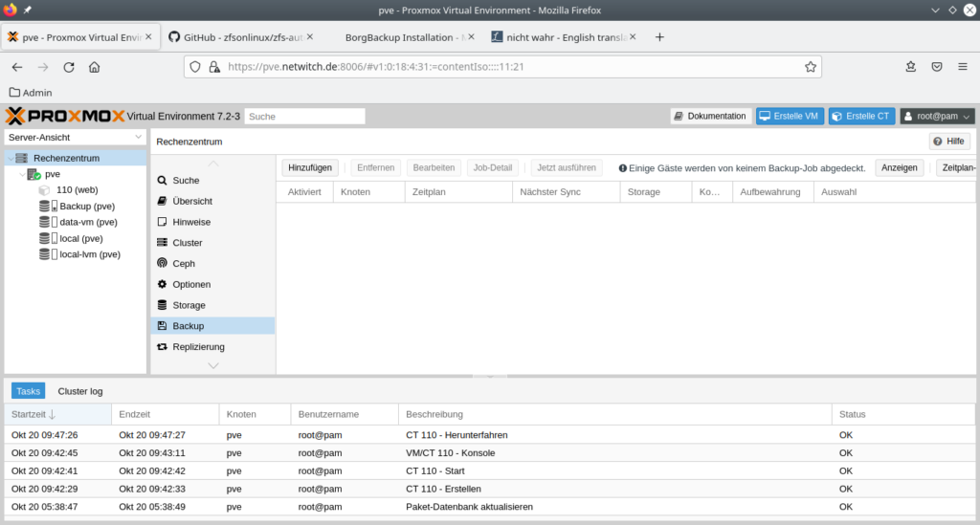Click the site security lock icon

(x=214, y=67)
